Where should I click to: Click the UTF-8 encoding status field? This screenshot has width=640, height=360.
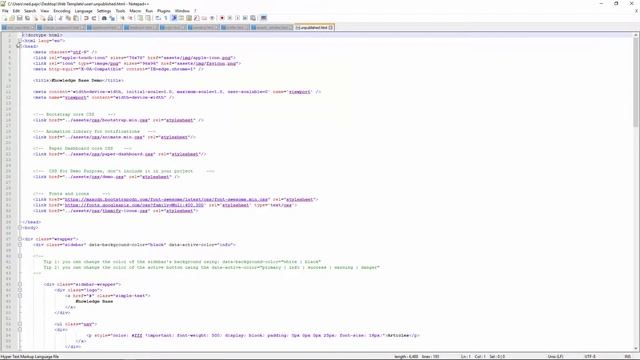(x=590, y=357)
